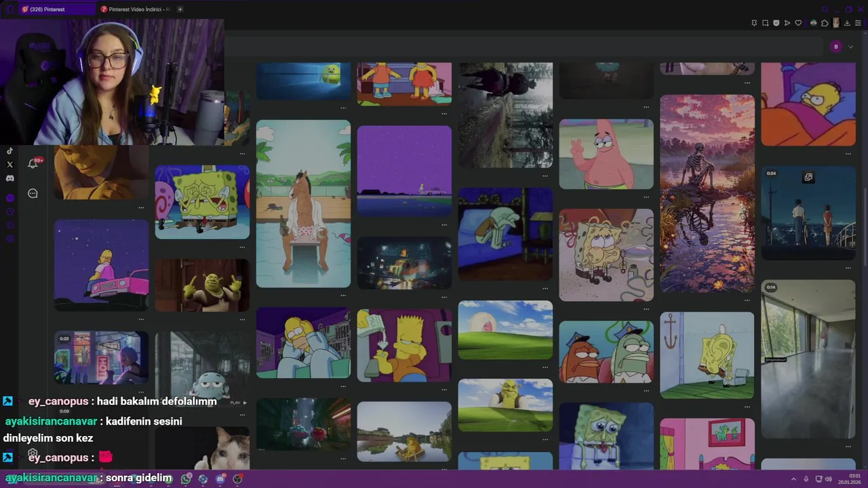Open Homer Simpson slumped at desk pin
Viewport: 868px width, 488px height.
point(303,343)
